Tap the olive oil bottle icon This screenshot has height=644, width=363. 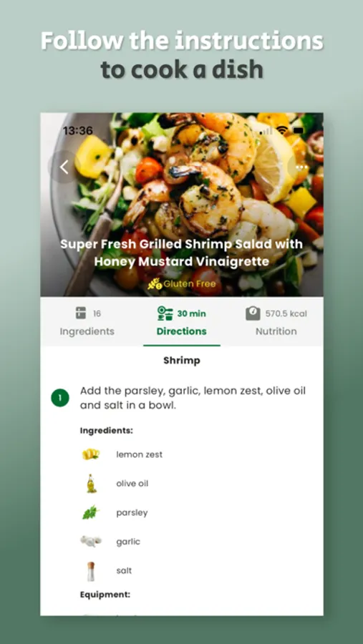point(91,484)
